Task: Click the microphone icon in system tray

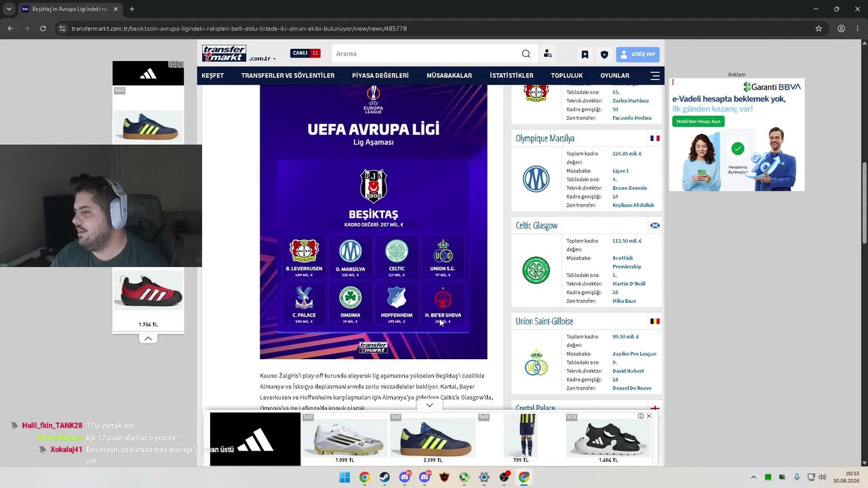Action: point(797,477)
